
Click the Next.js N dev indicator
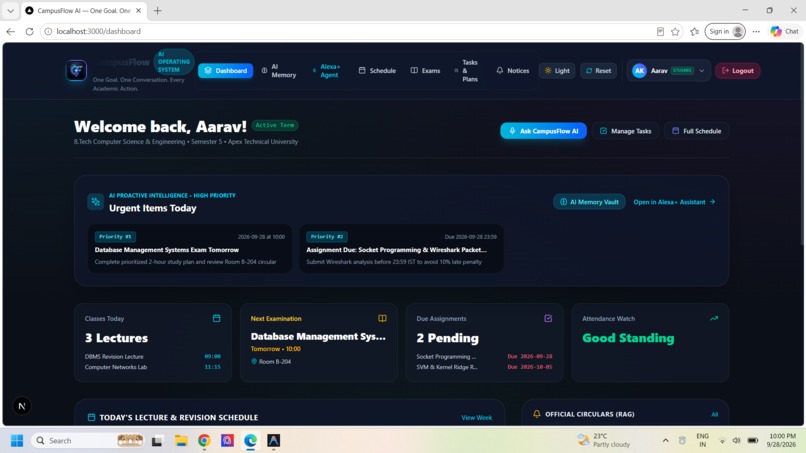point(22,406)
